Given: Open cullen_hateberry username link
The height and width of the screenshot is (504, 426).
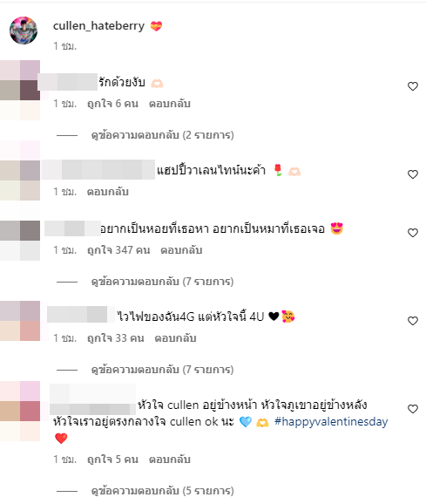Looking at the screenshot, I should click(x=98, y=25).
